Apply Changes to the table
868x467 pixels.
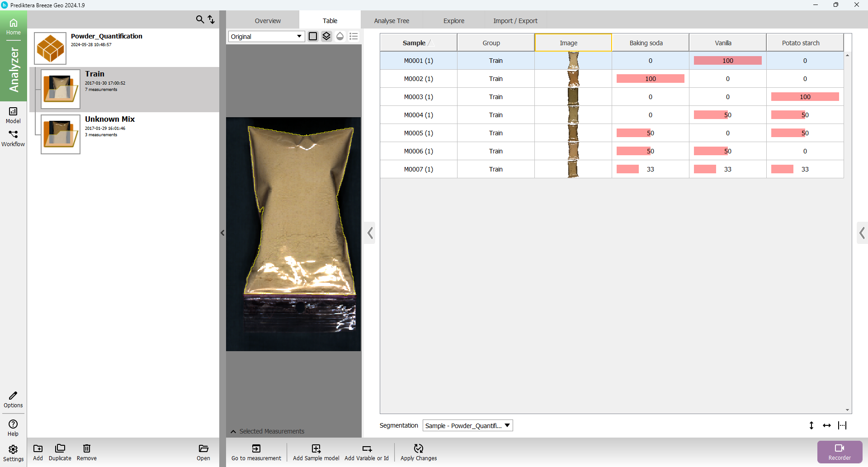[418, 452]
